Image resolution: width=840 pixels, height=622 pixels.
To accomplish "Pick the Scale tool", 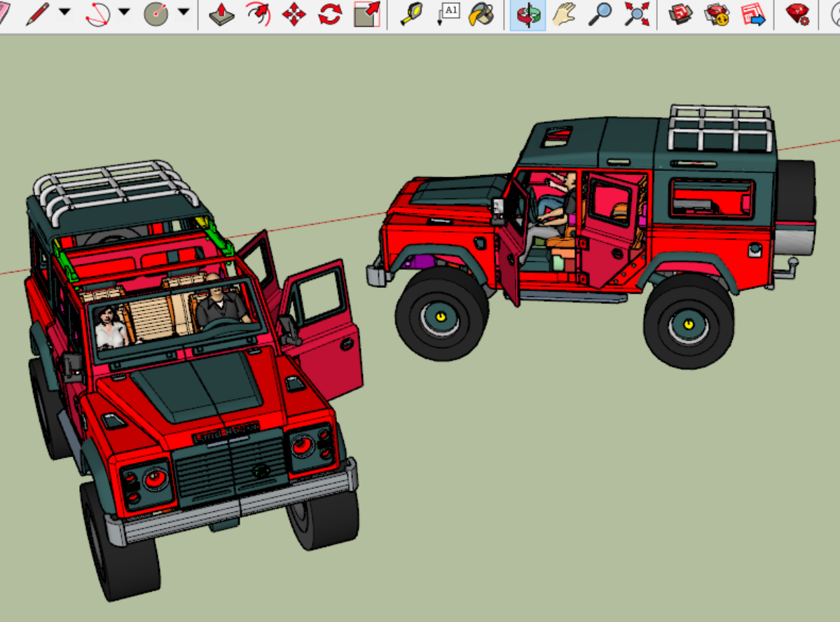I will pyautogui.click(x=366, y=14).
